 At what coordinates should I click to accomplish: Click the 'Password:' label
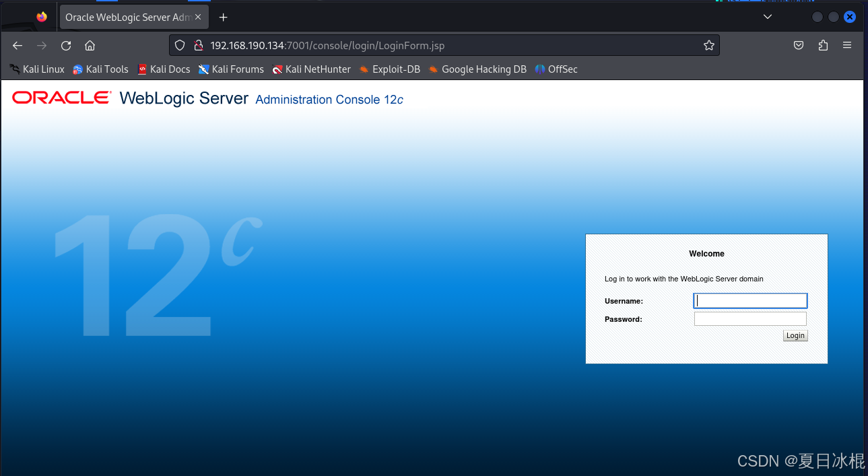624,319
